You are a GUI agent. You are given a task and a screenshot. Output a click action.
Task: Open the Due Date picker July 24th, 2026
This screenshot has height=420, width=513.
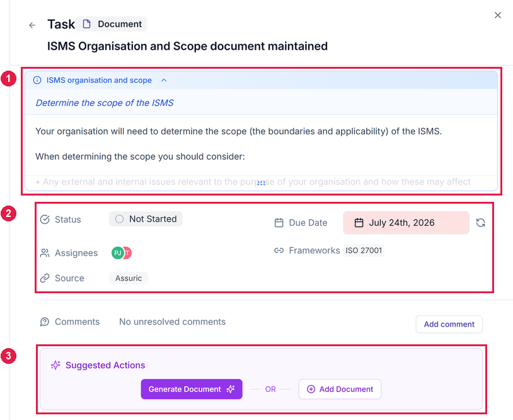[x=406, y=223]
